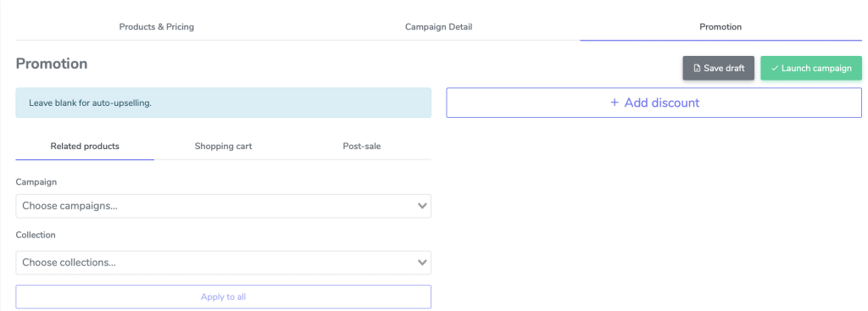Image resolution: width=868 pixels, height=311 pixels.
Task: Switch to the Shopping cart sub-tab
Action: click(x=223, y=146)
